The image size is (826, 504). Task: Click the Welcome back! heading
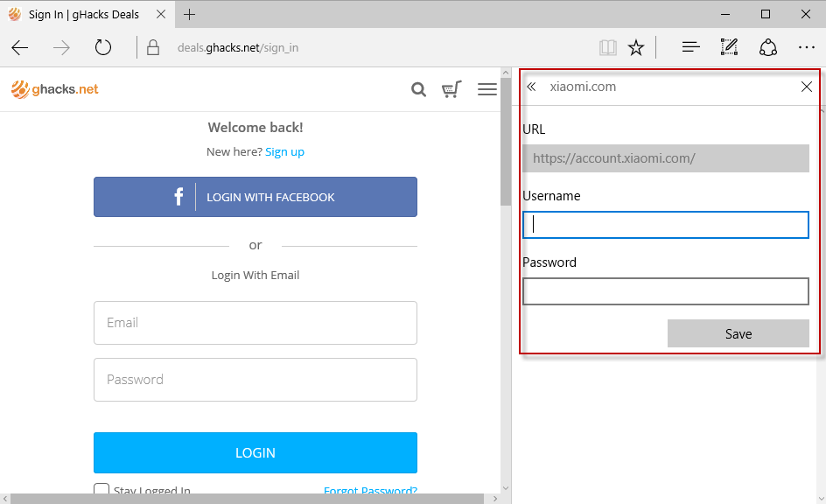pyautogui.click(x=255, y=128)
